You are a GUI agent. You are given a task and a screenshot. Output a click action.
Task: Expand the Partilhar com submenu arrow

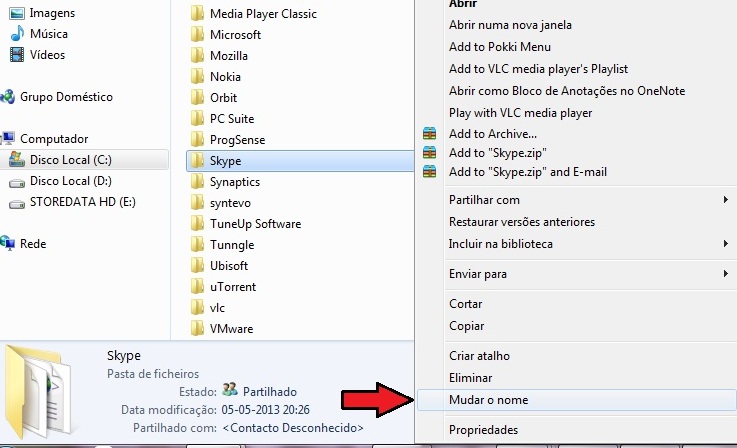tap(726, 200)
